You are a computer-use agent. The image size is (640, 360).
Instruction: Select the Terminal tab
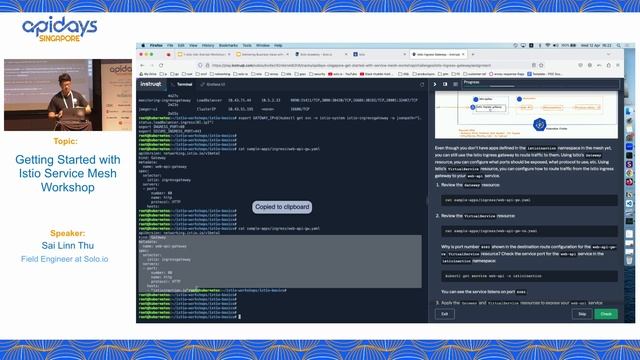(182, 84)
